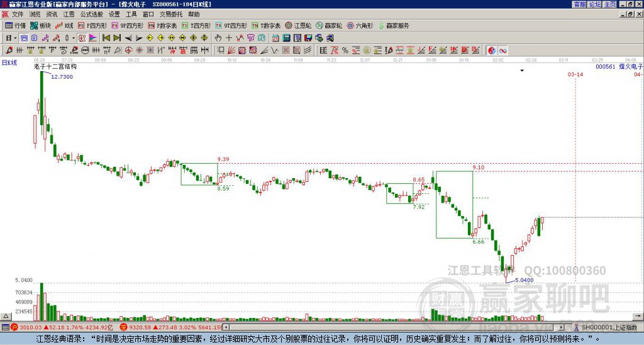Image resolution: width=644 pixels, height=345 pixels.
Task: Open the 主页 homepage link
Action: tap(610, 4)
